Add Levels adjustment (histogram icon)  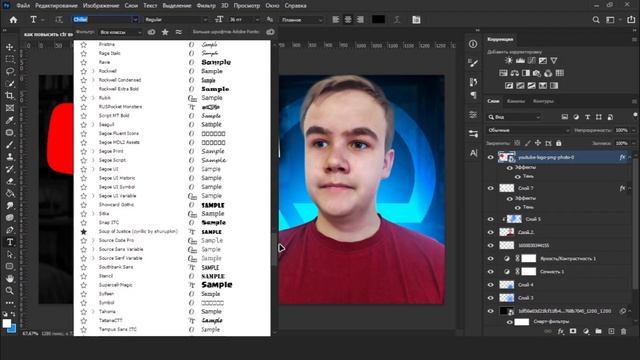pyautogui.click(x=520, y=60)
